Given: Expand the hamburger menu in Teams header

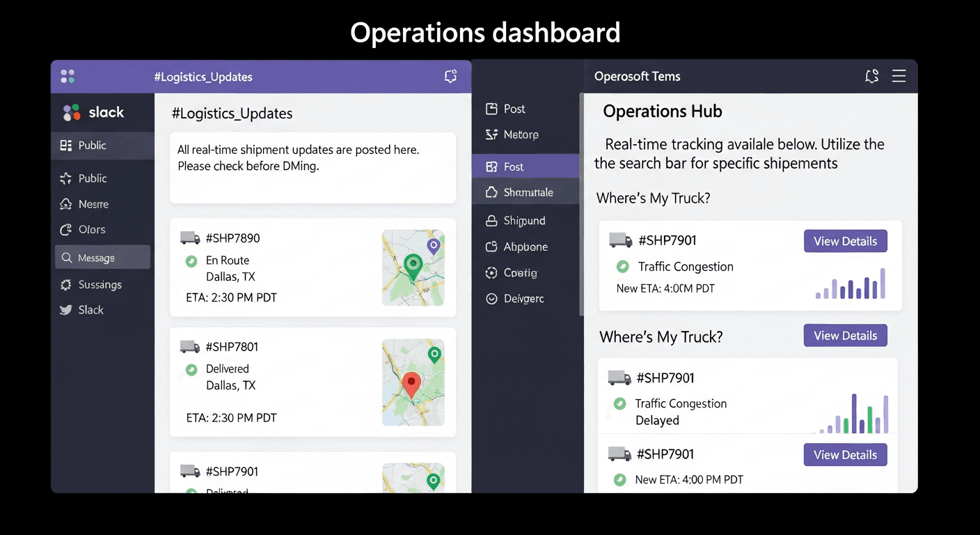Looking at the screenshot, I should (x=899, y=77).
